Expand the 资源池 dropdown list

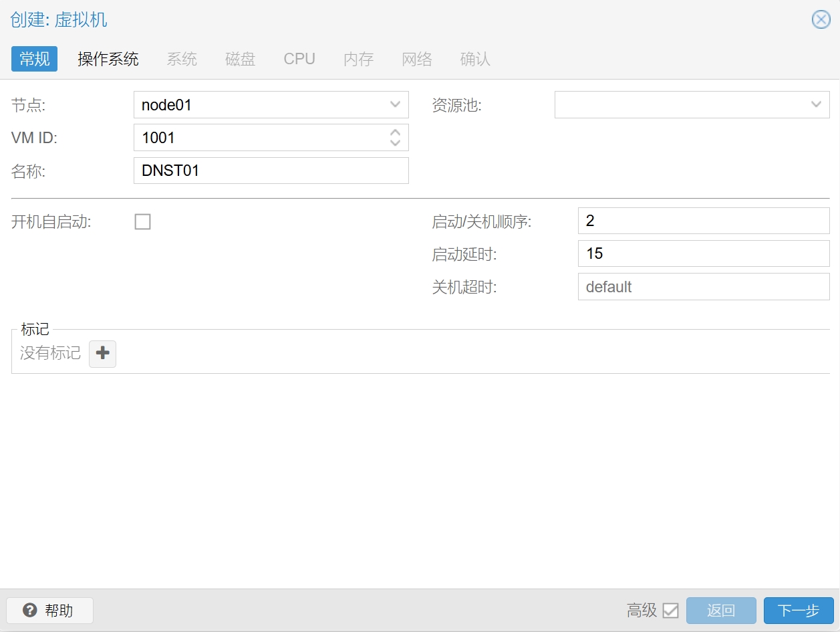[x=815, y=105]
